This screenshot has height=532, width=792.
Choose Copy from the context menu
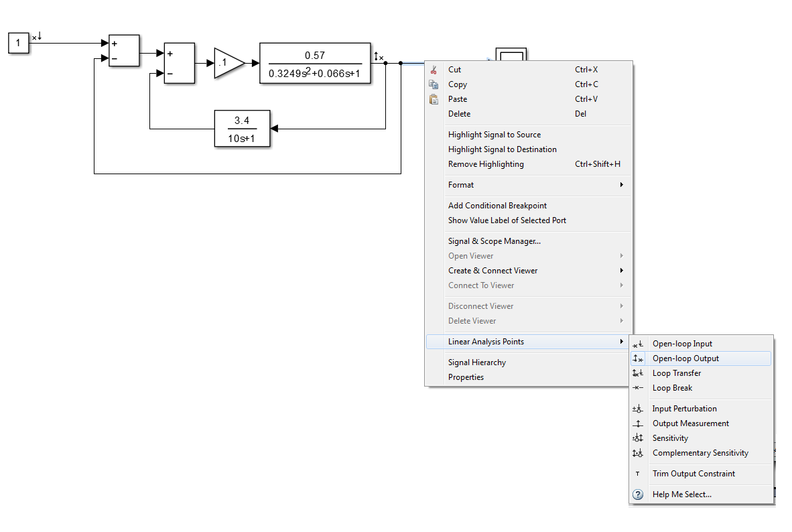tap(529, 84)
